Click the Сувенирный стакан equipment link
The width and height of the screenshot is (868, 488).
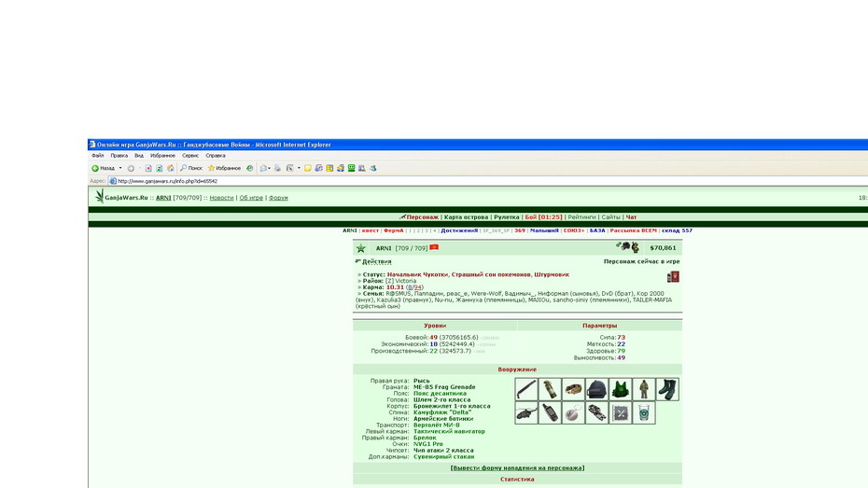click(444, 457)
